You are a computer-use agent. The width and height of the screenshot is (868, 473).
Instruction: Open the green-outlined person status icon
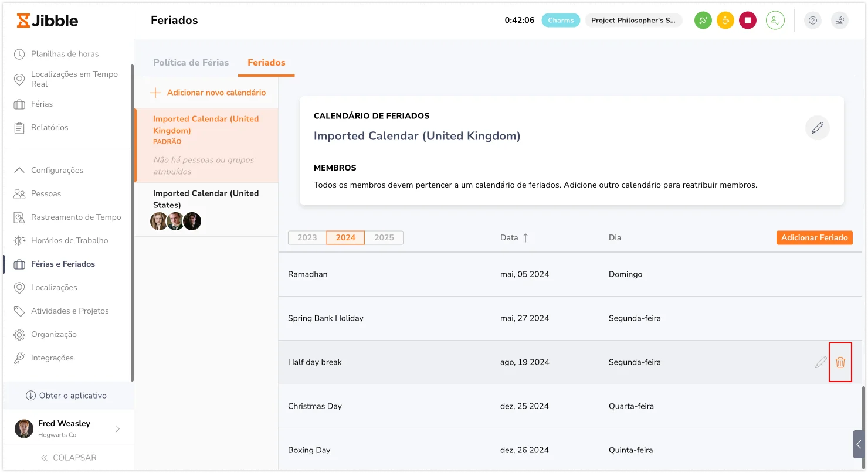(775, 21)
